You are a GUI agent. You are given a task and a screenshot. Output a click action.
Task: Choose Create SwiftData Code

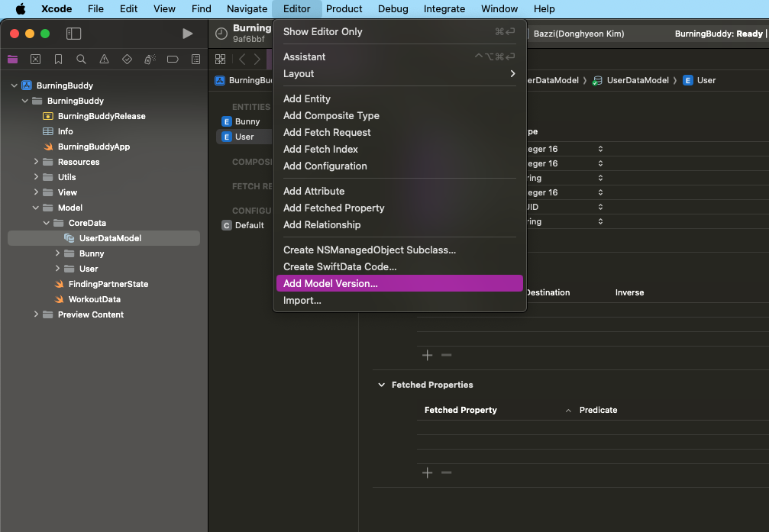pyautogui.click(x=399, y=266)
